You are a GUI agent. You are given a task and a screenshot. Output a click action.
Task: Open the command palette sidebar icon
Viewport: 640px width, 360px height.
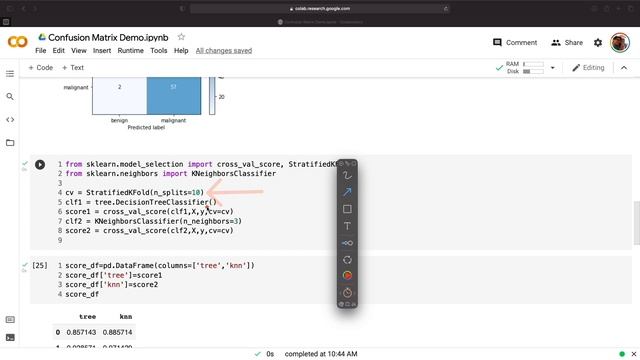10,319
